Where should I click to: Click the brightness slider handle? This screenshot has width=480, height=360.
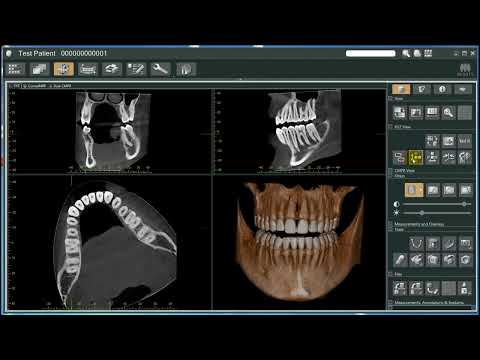click(x=422, y=213)
